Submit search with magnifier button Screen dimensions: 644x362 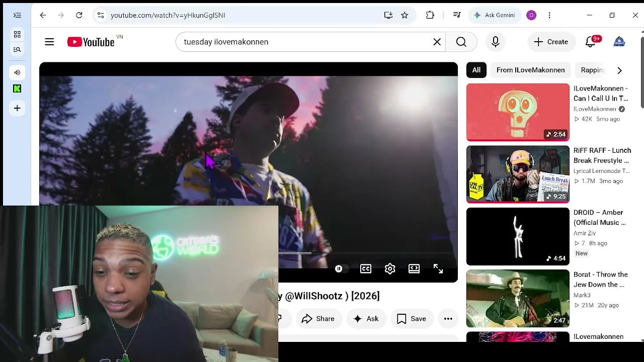pyautogui.click(x=461, y=42)
